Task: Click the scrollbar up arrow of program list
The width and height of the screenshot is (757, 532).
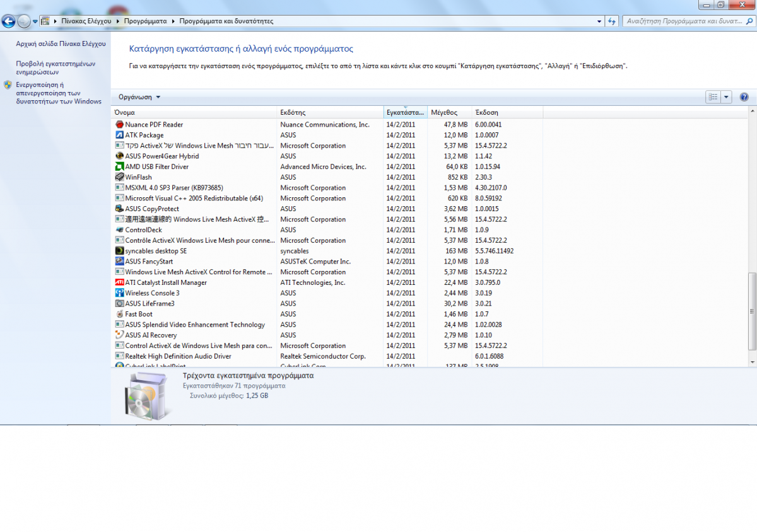Action: (751, 111)
